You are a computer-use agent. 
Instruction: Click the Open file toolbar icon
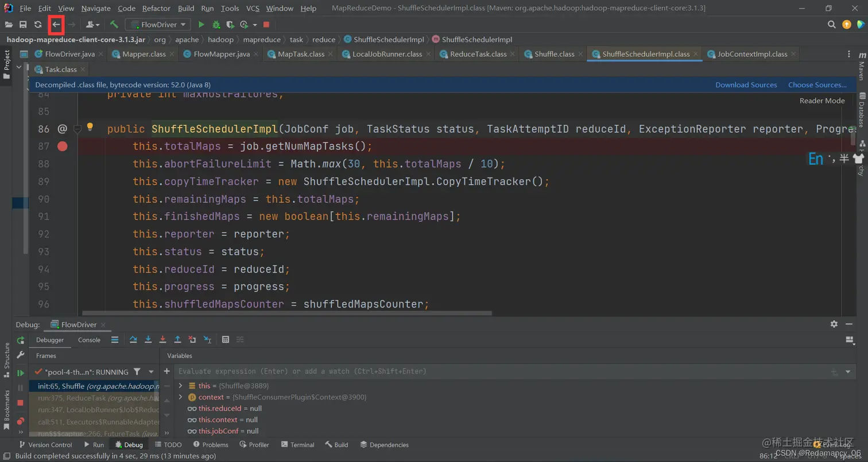pos(9,25)
